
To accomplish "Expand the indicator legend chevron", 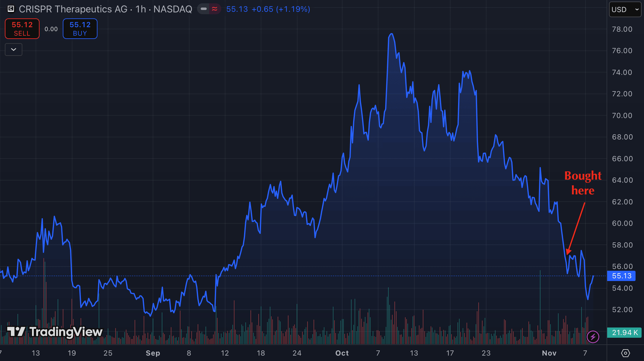I will tap(14, 50).
